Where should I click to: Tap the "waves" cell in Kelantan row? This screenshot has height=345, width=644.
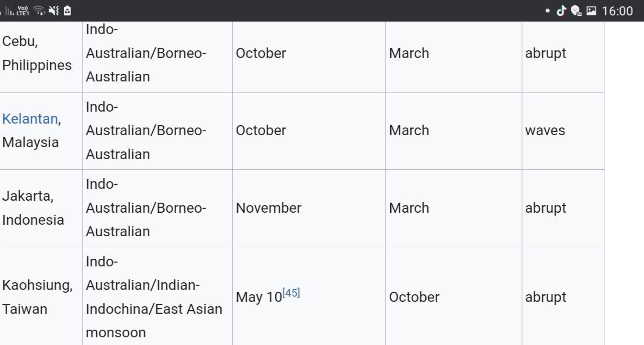coord(545,130)
